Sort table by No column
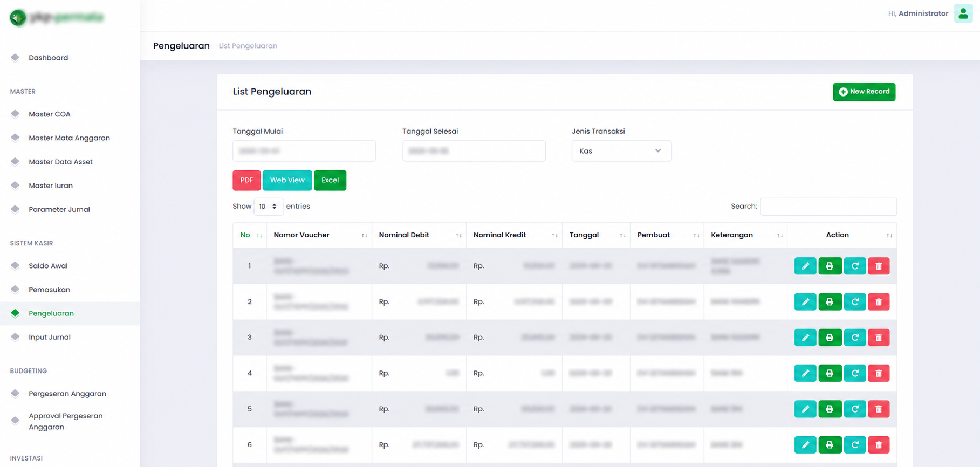This screenshot has height=467, width=980. (250, 235)
